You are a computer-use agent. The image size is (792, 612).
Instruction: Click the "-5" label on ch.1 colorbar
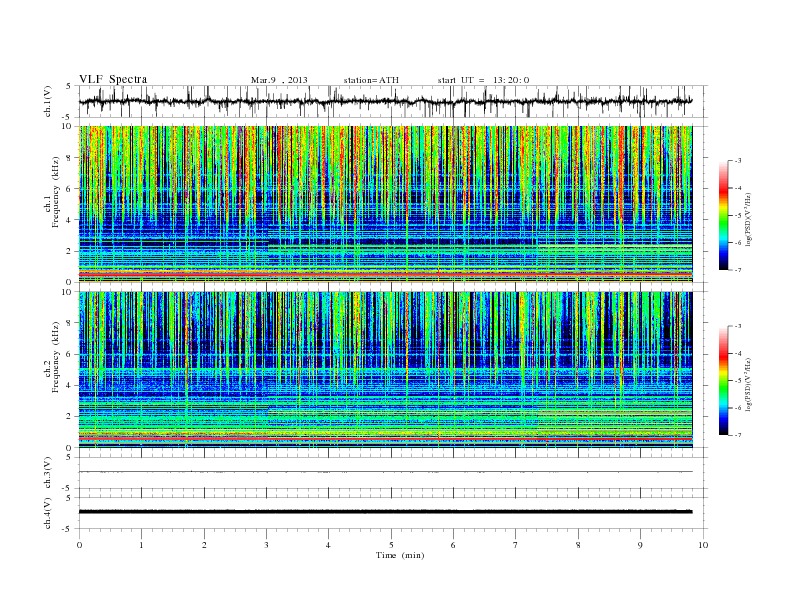point(737,216)
